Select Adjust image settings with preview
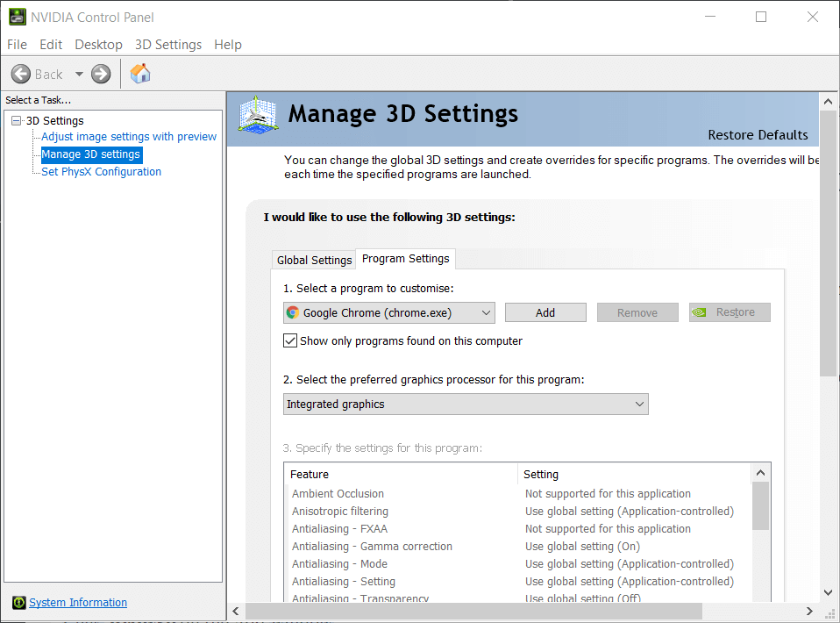Image resolution: width=840 pixels, height=623 pixels. pyautogui.click(x=129, y=137)
